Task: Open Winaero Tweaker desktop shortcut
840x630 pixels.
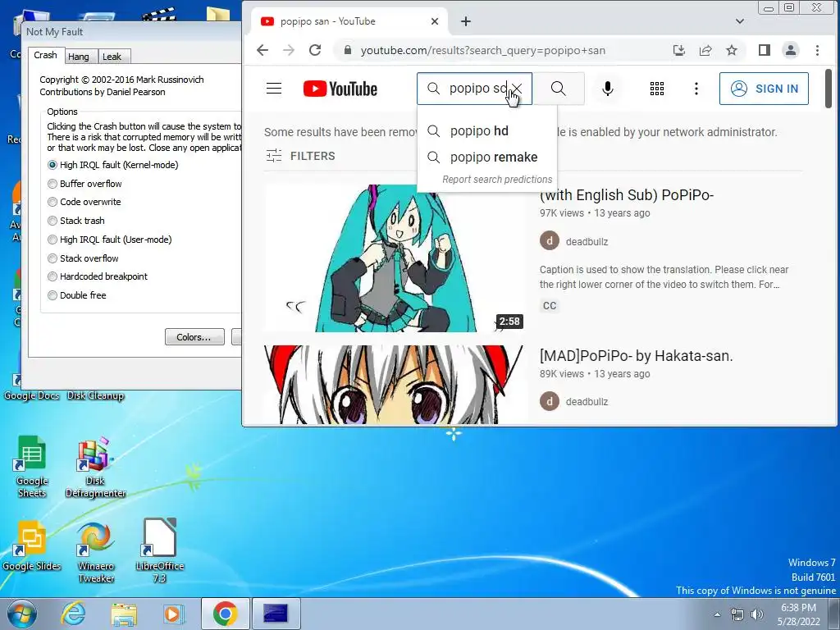Action: (x=96, y=552)
